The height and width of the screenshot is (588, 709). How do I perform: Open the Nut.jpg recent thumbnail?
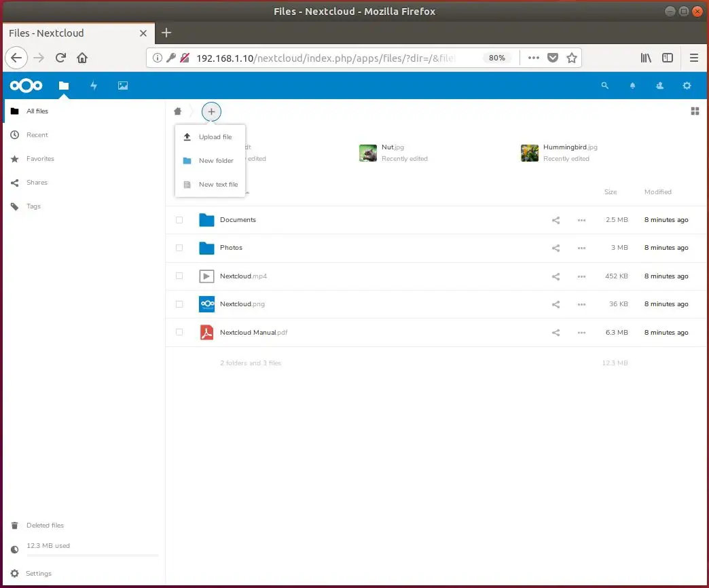coord(367,153)
